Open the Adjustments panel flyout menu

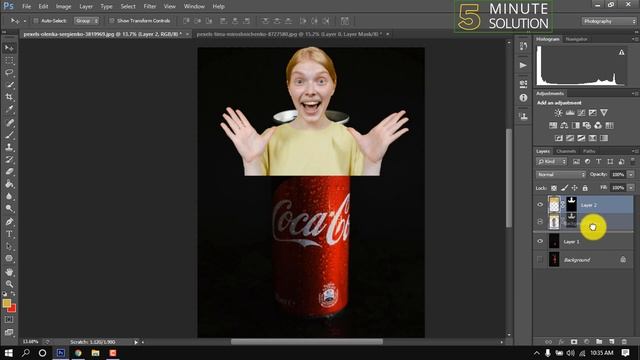635,93
